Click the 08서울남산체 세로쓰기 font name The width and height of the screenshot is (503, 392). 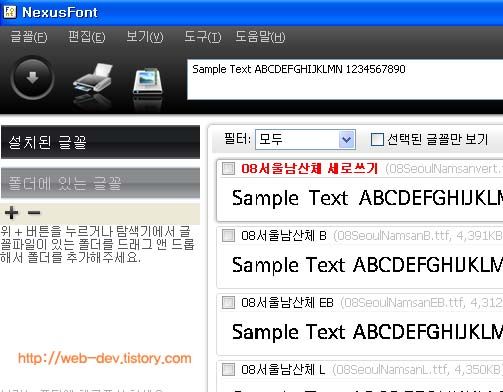tap(309, 168)
